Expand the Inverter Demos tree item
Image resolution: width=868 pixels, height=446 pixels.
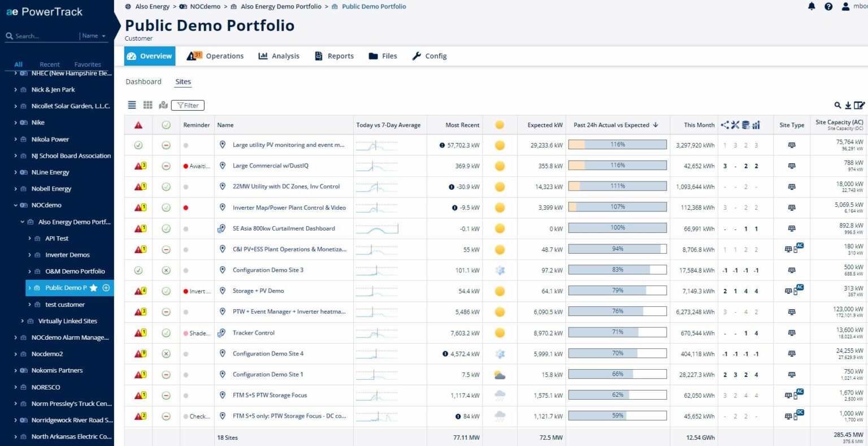pyautogui.click(x=29, y=254)
